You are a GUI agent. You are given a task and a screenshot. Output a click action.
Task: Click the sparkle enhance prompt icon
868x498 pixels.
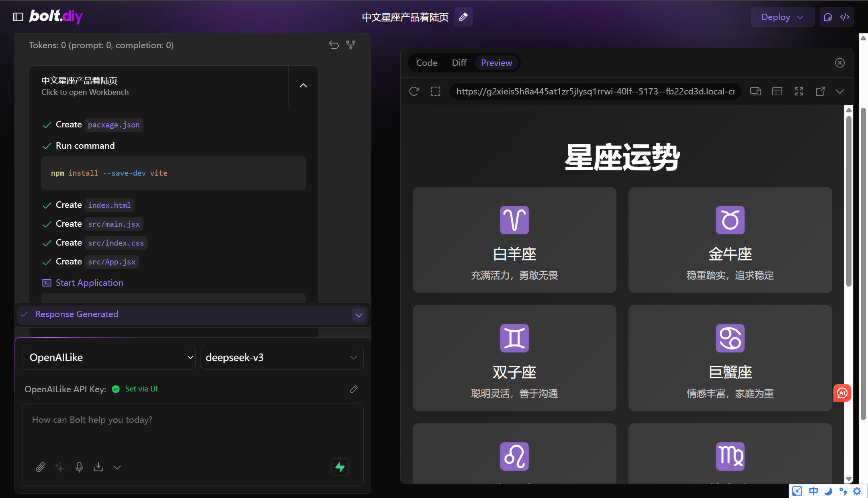pyautogui.click(x=59, y=467)
